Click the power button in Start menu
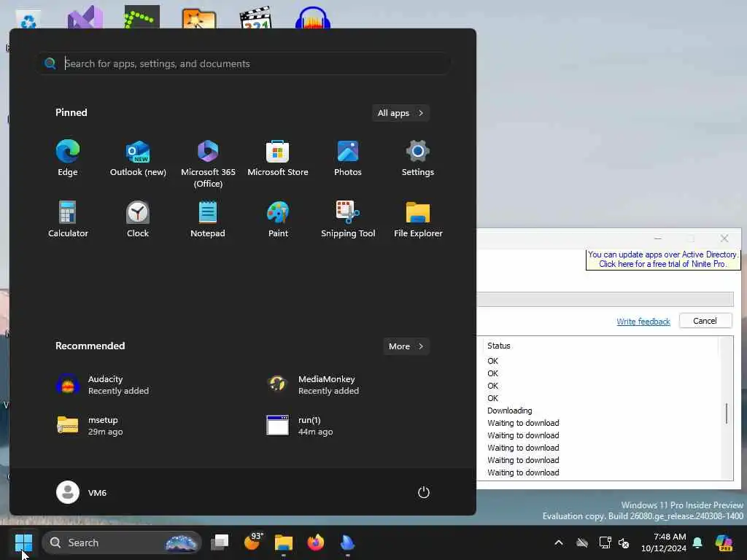747x560 pixels. coord(424,492)
